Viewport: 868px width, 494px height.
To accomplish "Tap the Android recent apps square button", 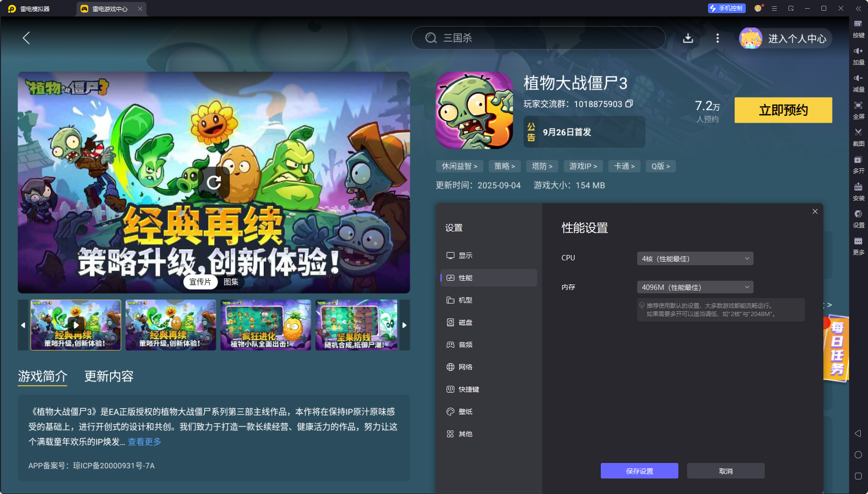I will tap(858, 476).
